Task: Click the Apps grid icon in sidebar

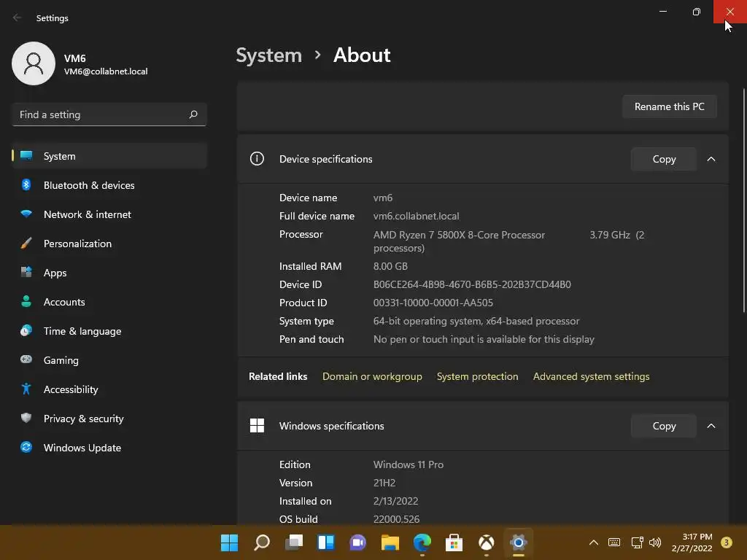Action: coord(26,272)
